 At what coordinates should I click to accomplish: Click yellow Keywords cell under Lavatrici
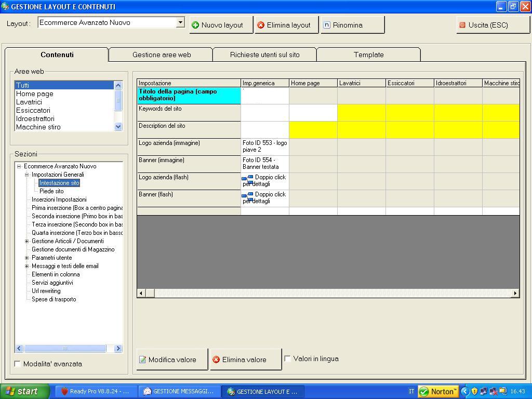(x=362, y=113)
